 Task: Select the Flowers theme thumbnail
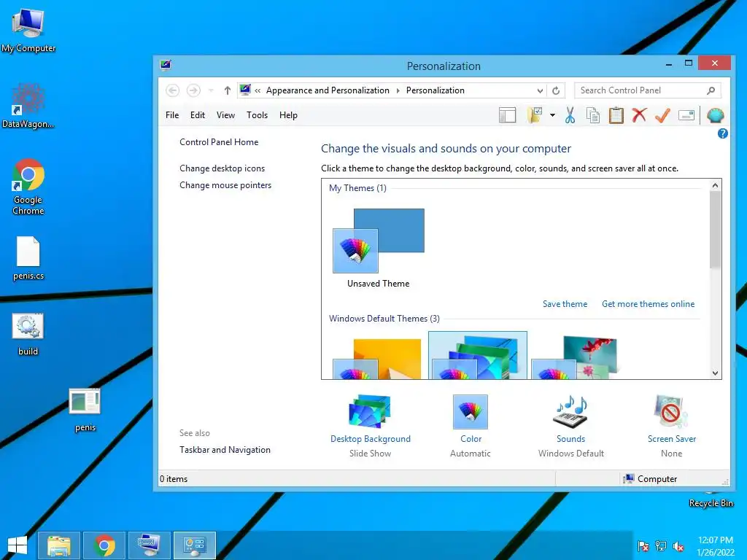pos(575,357)
